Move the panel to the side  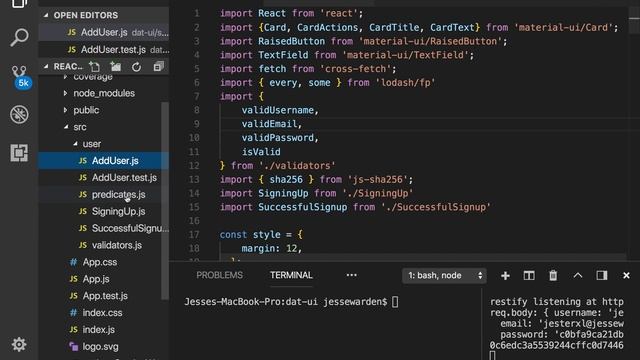602,276
